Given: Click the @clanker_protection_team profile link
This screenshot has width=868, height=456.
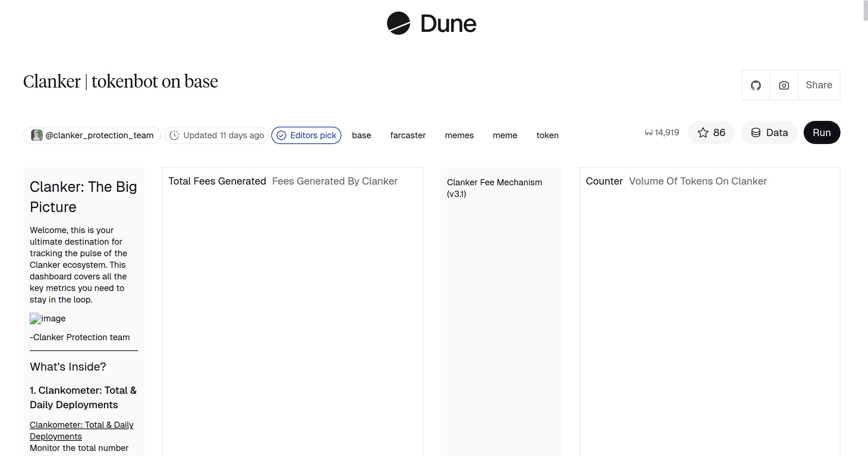Looking at the screenshot, I should pos(99,135).
